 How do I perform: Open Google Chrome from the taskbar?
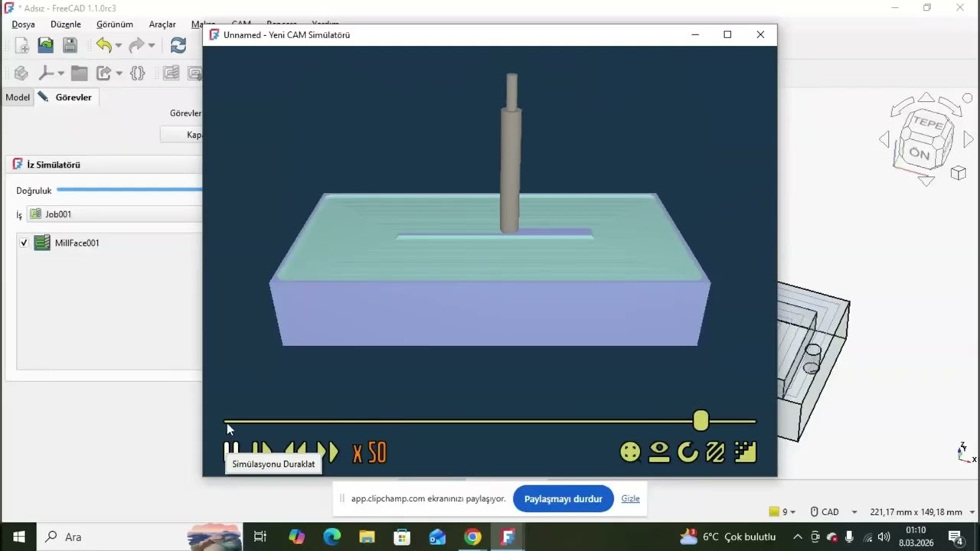coord(472,536)
